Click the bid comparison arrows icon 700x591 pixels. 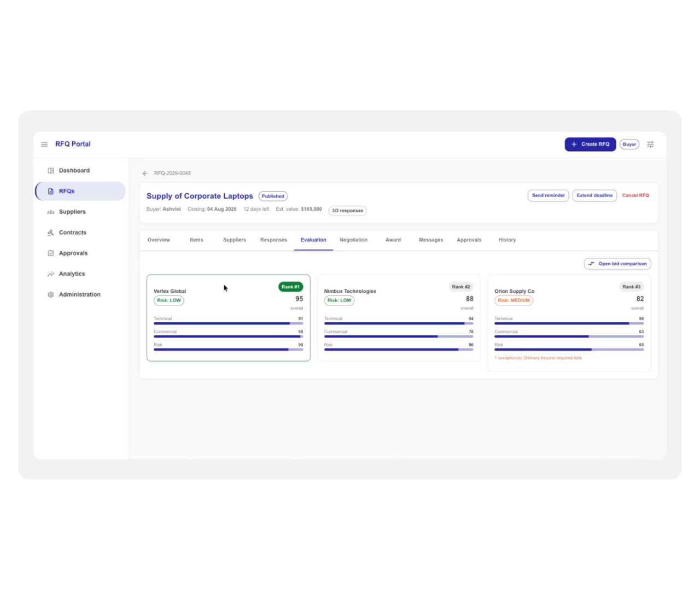pos(591,264)
